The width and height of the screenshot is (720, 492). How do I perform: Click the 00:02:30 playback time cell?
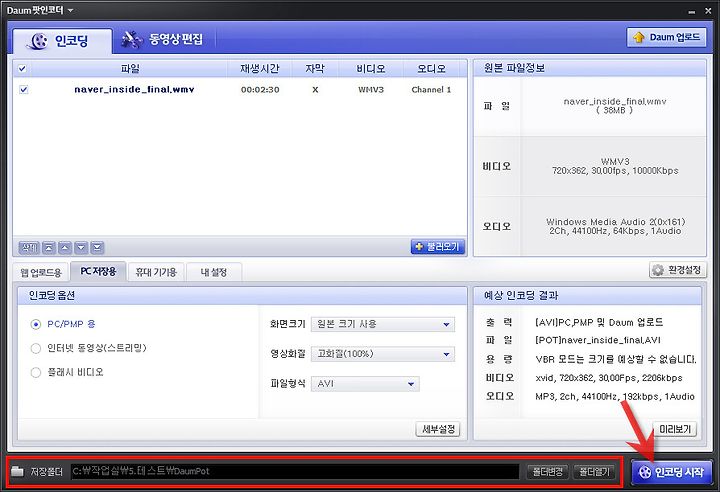pos(260,90)
